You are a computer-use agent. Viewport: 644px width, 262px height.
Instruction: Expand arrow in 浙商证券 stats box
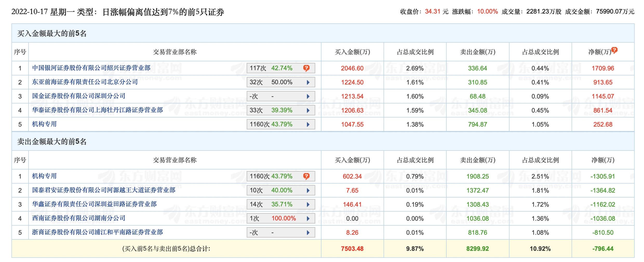tap(308, 233)
